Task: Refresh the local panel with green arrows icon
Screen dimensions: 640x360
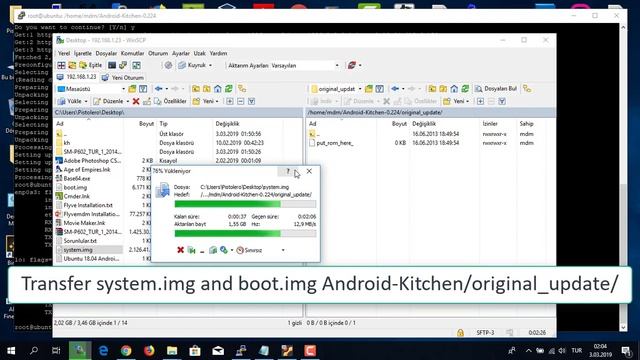Action: coord(229,89)
